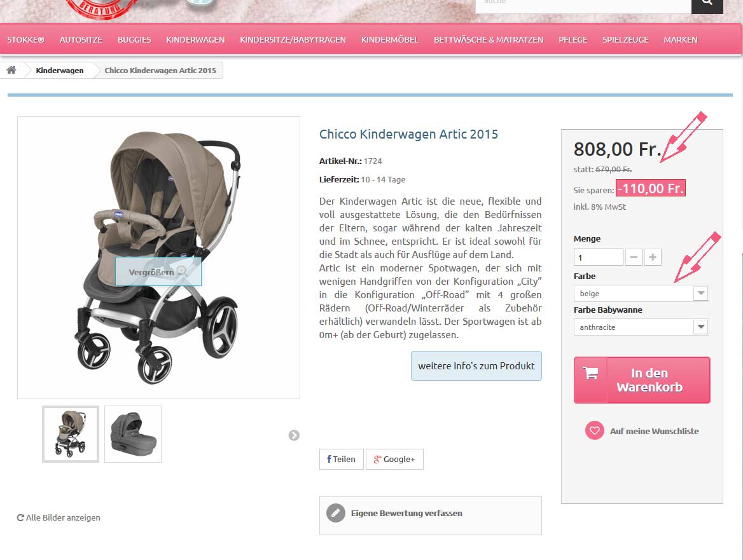Share product on Google+

click(x=394, y=459)
